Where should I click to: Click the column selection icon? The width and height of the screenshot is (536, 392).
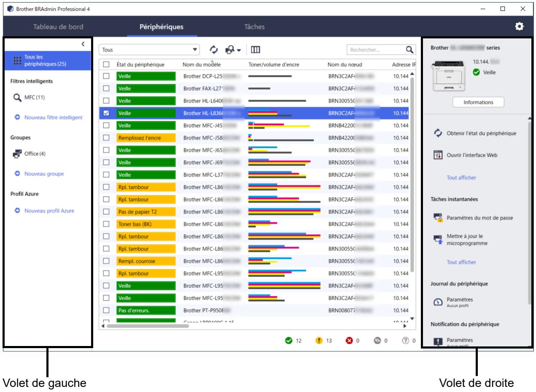pyautogui.click(x=256, y=50)
